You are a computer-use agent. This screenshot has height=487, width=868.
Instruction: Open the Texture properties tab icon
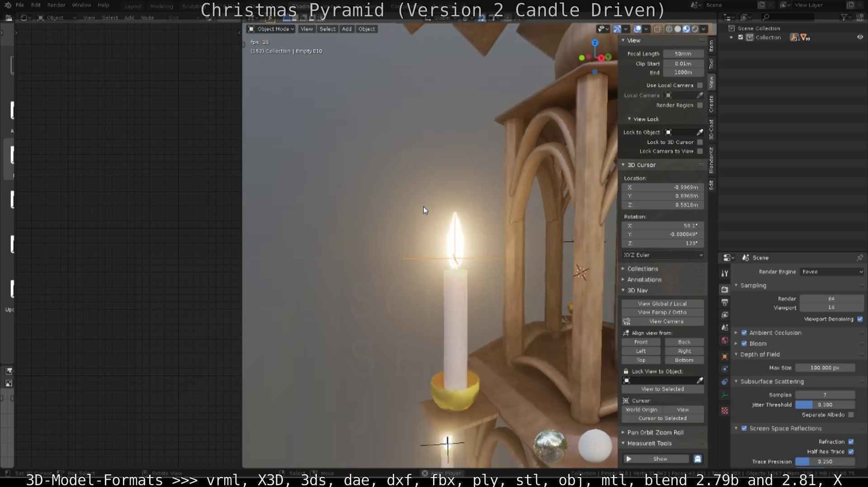click(x=725, y=411)
